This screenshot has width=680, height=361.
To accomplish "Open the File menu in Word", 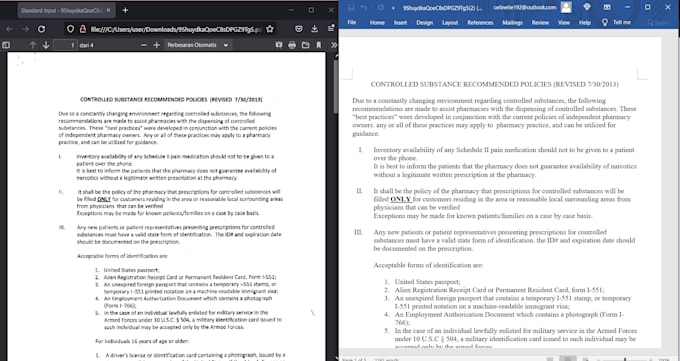I will [x=352, y=22].
